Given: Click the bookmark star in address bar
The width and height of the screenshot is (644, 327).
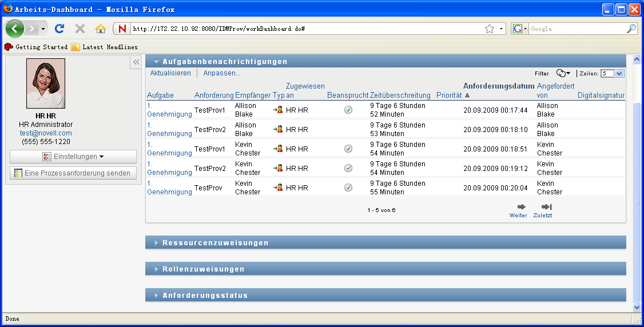Looking at the screenshot, I should [490, 29].
